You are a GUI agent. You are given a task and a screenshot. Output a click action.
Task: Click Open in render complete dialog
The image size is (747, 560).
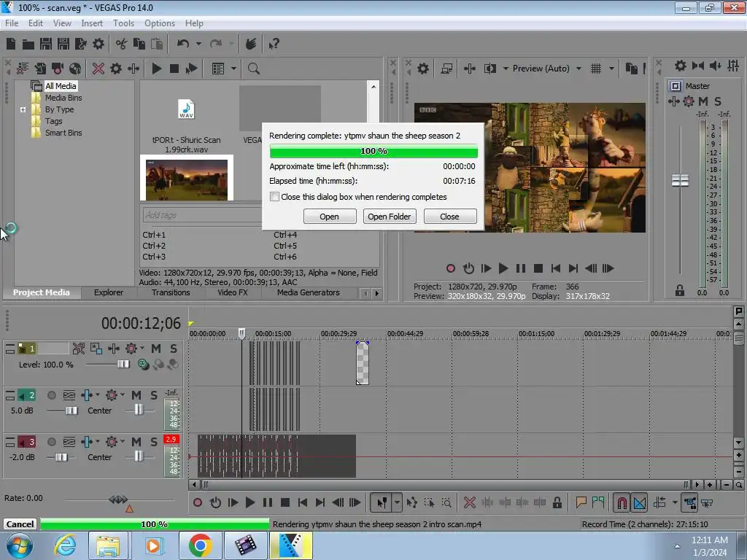click(x=329, y=216)
